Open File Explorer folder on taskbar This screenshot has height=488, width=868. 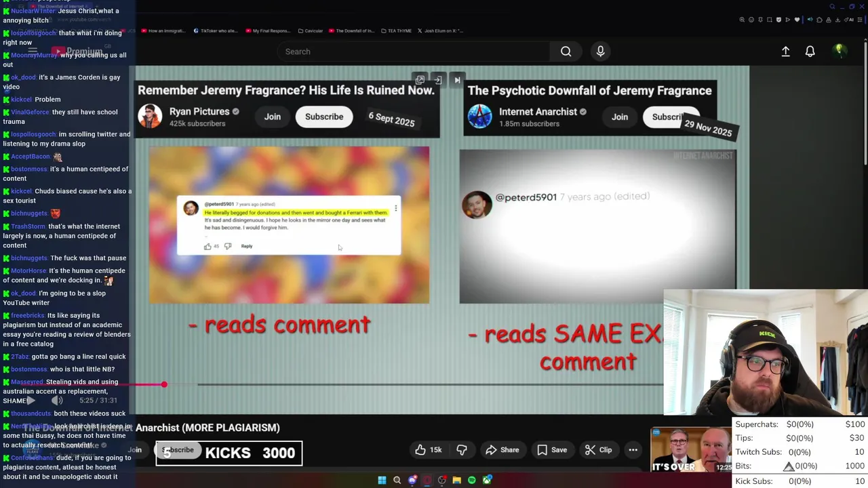pyautogui.click(x=457, y=480)
